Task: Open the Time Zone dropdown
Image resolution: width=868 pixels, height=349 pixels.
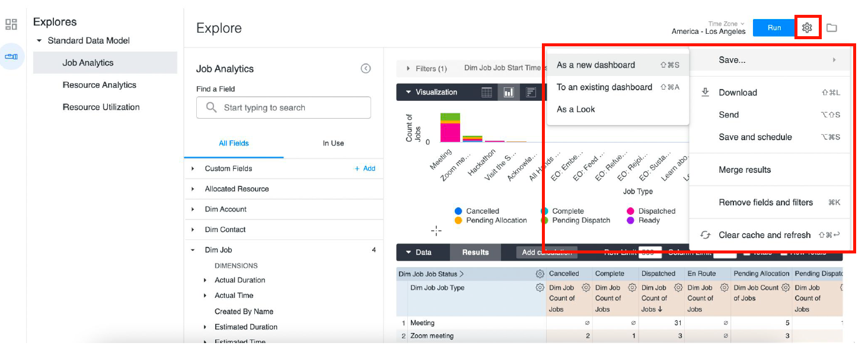Action: pos(726,24)
